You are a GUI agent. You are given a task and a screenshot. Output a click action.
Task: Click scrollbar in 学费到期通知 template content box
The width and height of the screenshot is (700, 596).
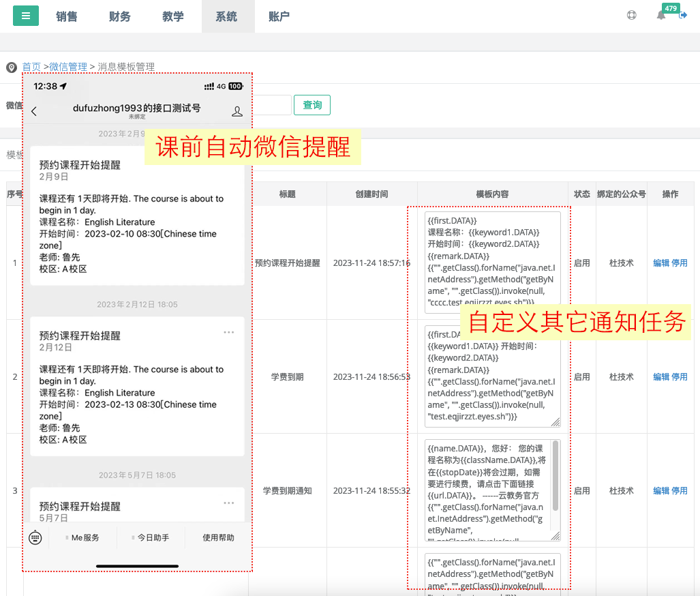click(x=556, y=476)
